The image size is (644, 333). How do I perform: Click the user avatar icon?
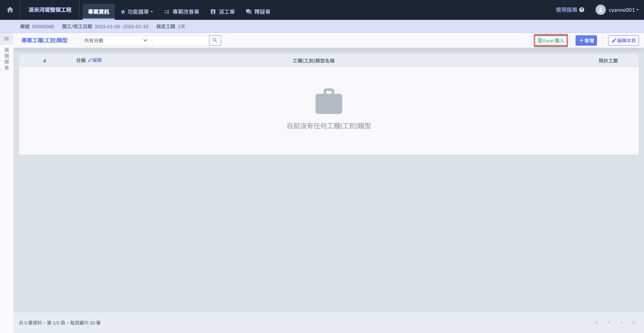point(600,10)
